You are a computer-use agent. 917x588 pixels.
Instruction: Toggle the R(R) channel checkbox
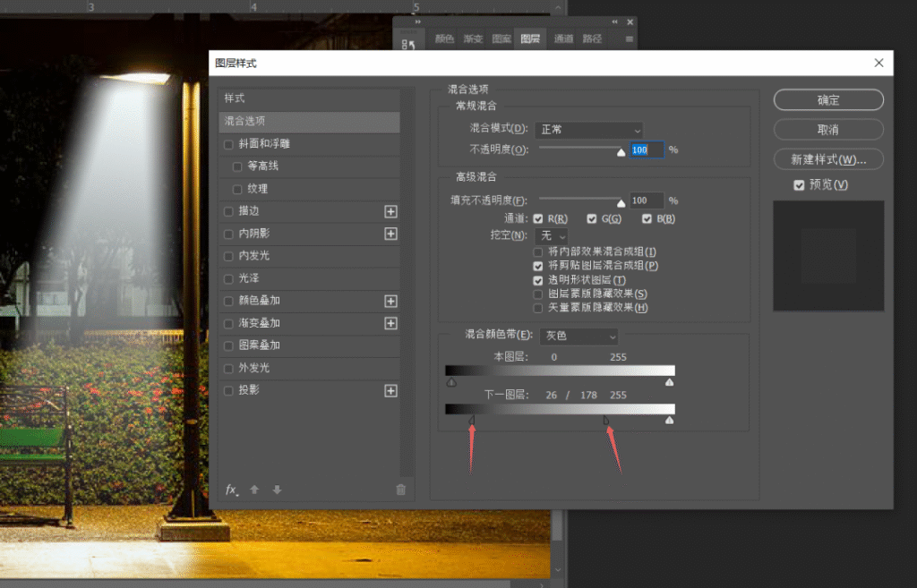[x=538, y=218]
